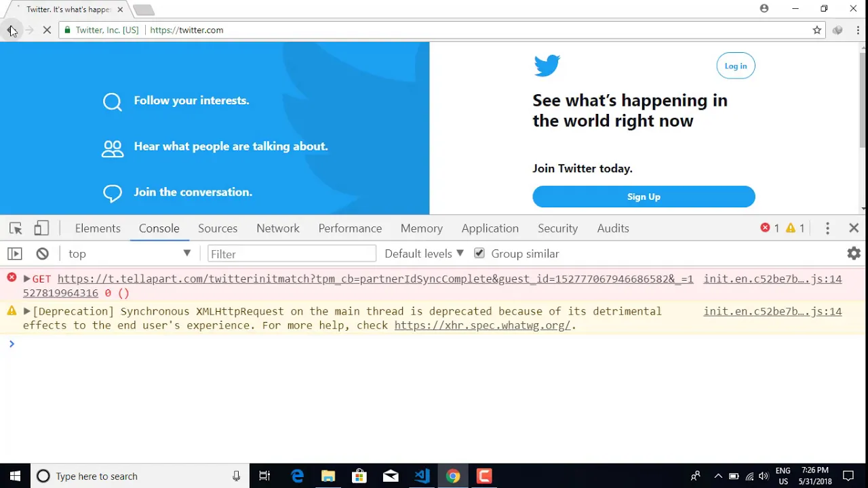The image size is (868, 488).
Task: Click the search magnifier icon on Twitter
Action: point(113,102)
